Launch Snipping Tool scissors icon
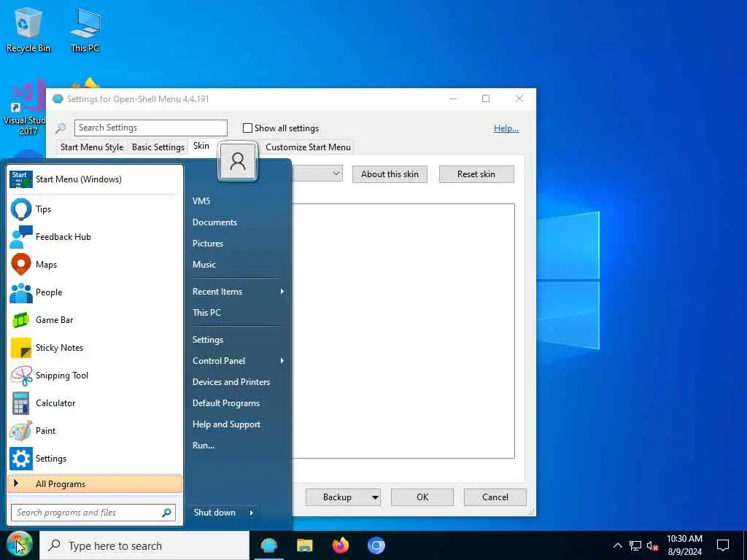The width and height of the screenshot is (747, 560). pyautogui.click(x=21, y=376)
